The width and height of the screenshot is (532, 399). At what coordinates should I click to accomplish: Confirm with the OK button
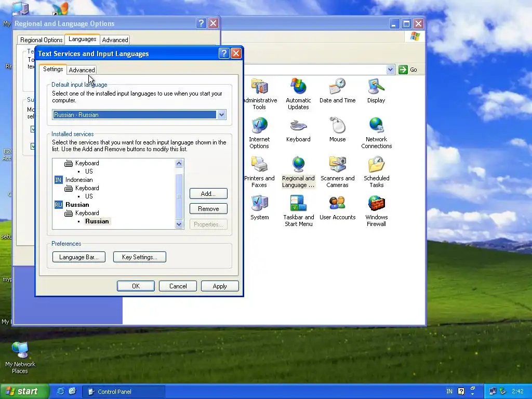click(x=136, y=286)
